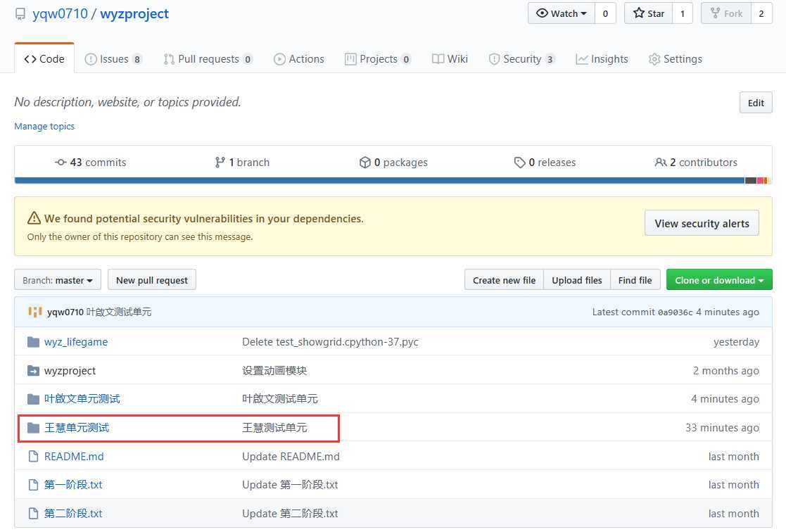Click the watcher count 0 next to Watch
This screenshot has width=786, height=532.
[x=605, y=13]
